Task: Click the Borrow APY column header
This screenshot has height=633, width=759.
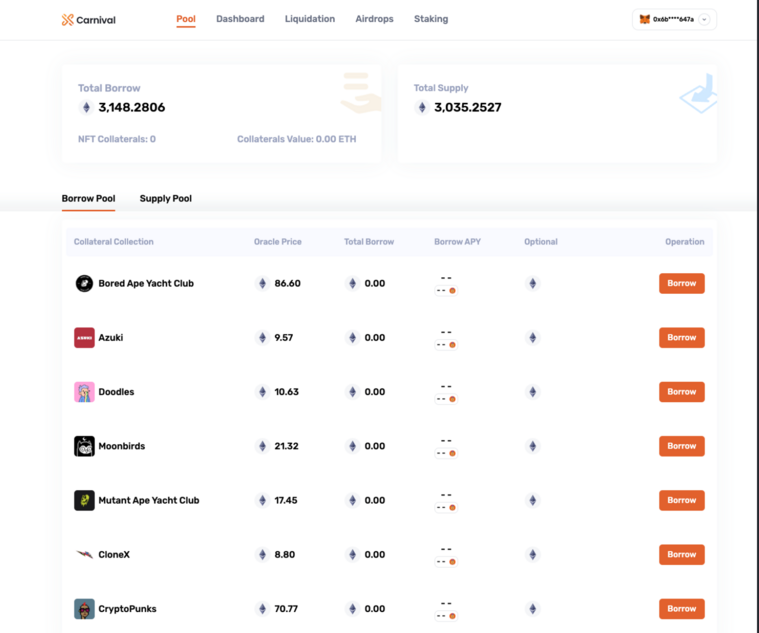Action: [x=457, y=241]
